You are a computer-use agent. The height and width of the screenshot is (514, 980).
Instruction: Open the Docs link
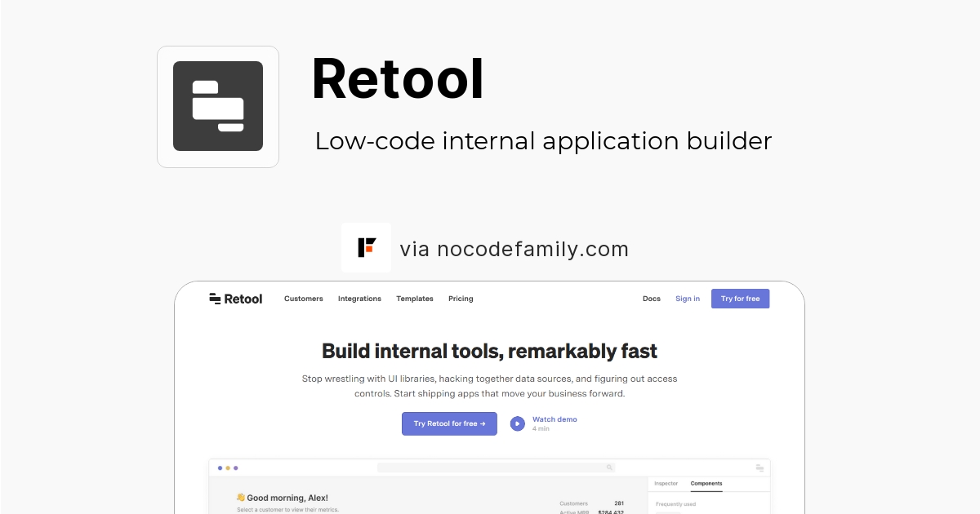(651, 299)
